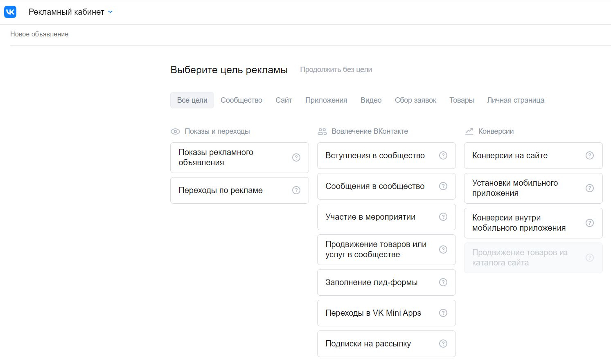
Task: Open help for Конверсии внутри мобильного приложения
Action: click(x=590, y=223)
